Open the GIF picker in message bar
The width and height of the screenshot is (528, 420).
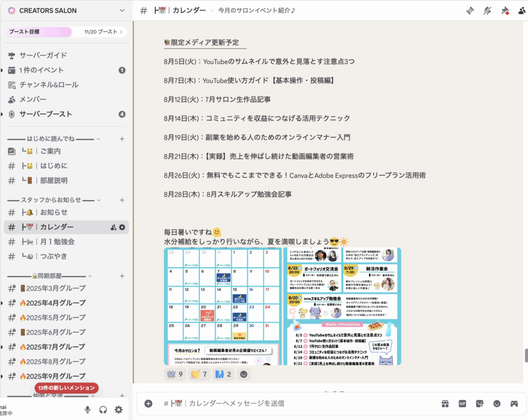click(463, 404)
